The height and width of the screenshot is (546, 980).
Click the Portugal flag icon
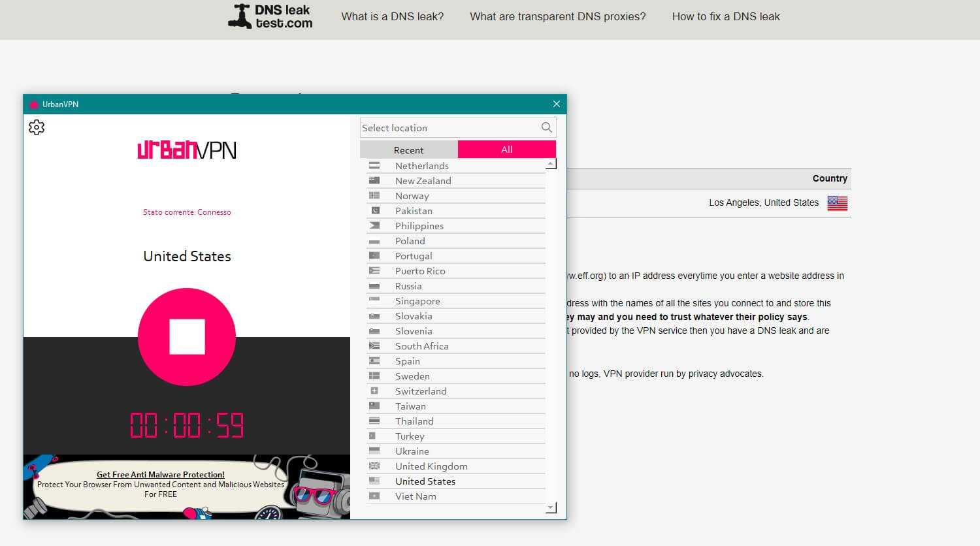tap(374, 256)
